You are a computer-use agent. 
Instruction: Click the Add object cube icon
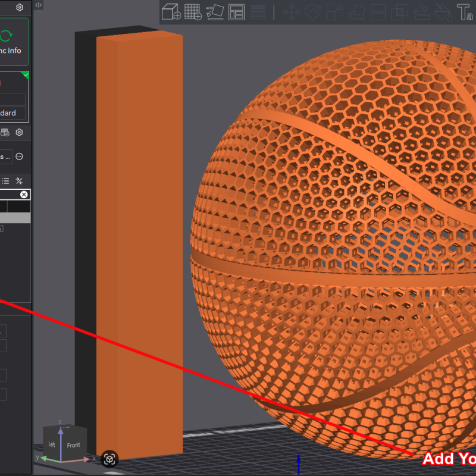171,12
